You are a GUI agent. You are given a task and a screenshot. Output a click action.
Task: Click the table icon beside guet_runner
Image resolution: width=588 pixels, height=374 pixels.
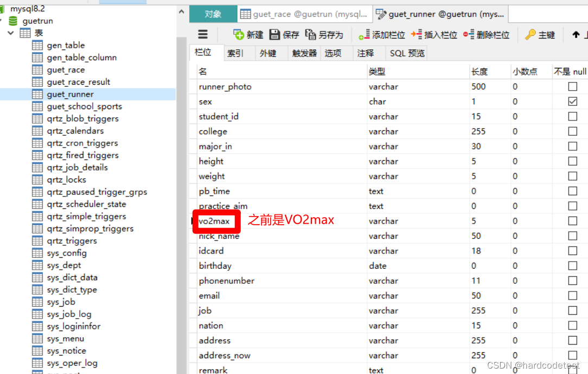(37, 94)
